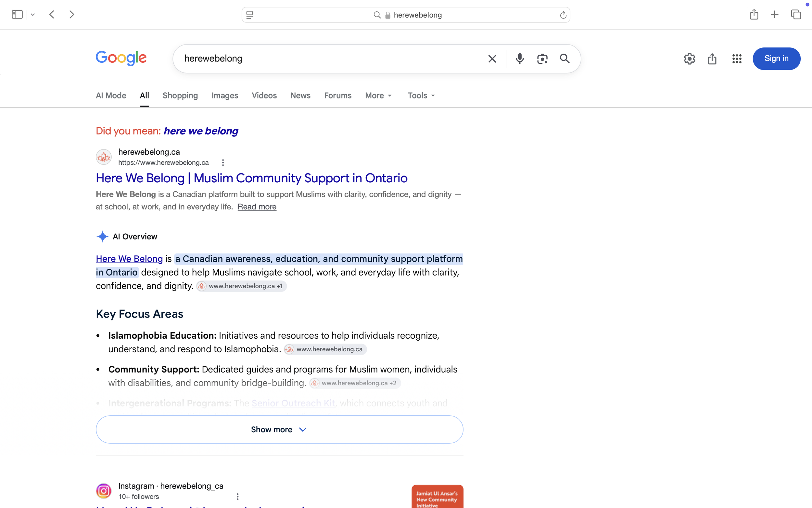This screenshot has width=812, height=508.
Task: Switch to the News tab
Action: (300, 96)
